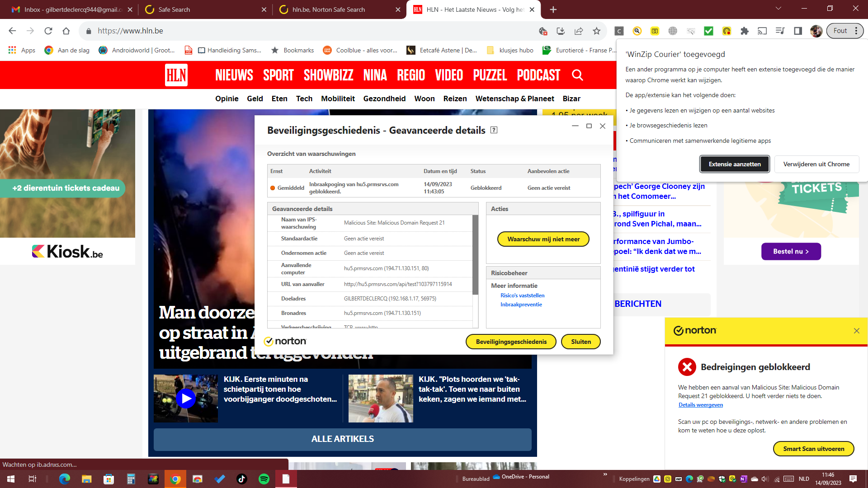Screen dimensions: 868x488
Task: Open Spotify from the taskbar
Action: 264,479
